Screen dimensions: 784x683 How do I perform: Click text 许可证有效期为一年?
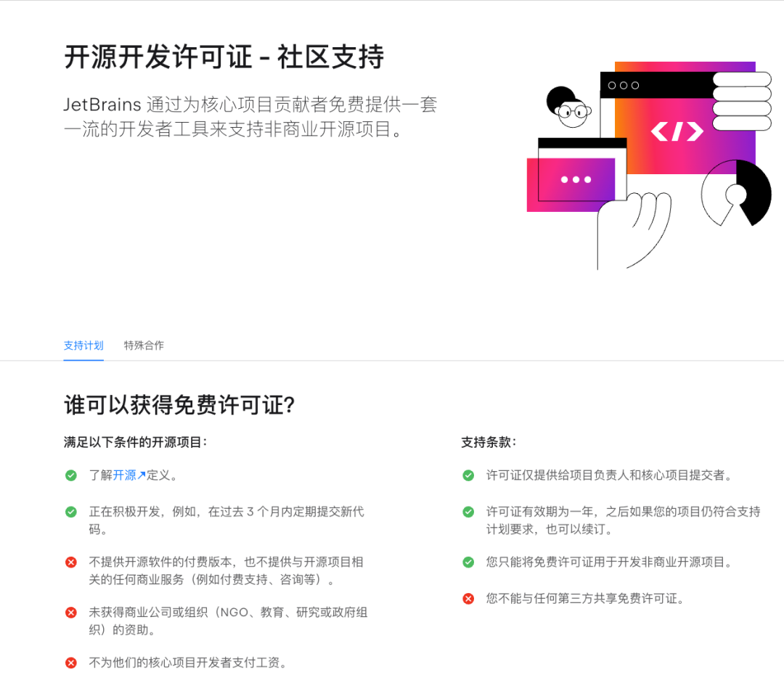coord(623,520)
